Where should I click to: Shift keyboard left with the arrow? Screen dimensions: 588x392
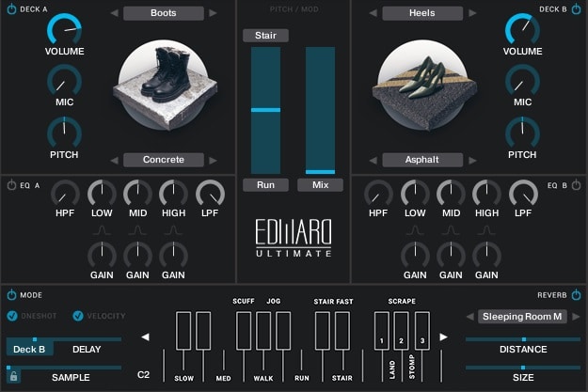[145, 337]
